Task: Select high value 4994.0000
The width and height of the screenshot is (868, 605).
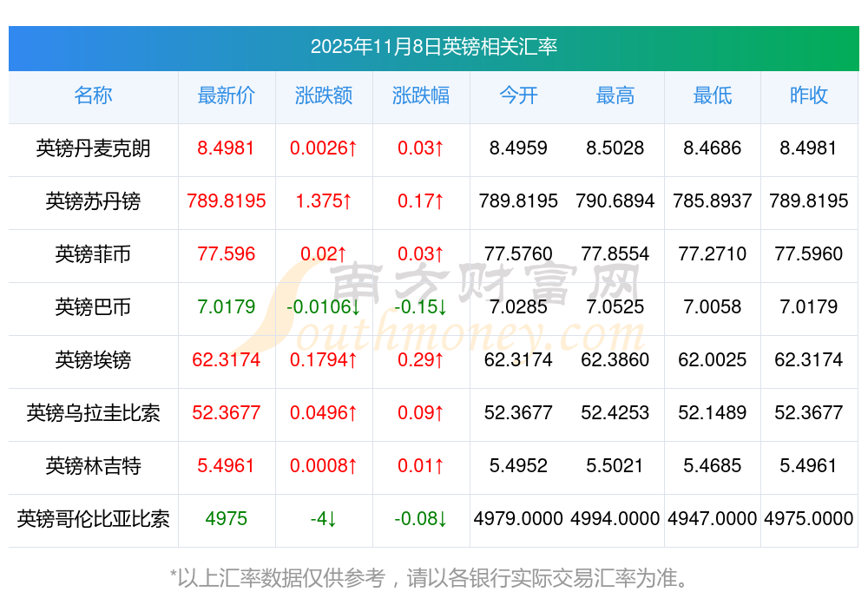Action: coord(615,518)
